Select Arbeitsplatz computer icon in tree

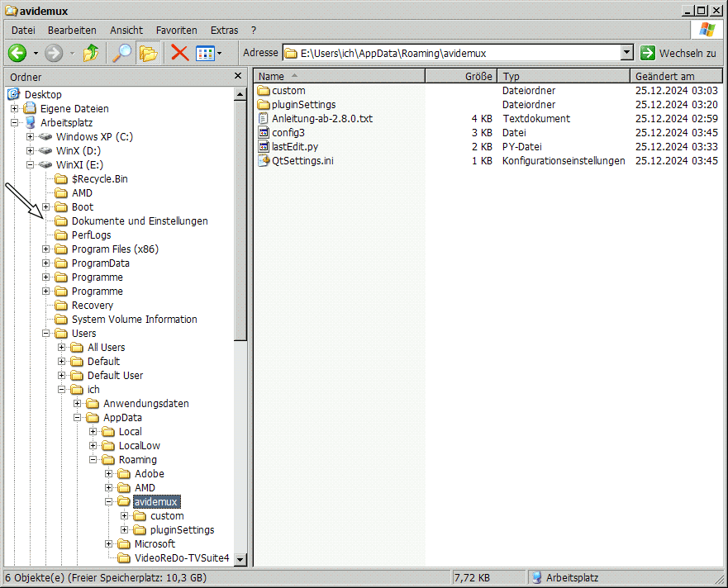[31, 122]
